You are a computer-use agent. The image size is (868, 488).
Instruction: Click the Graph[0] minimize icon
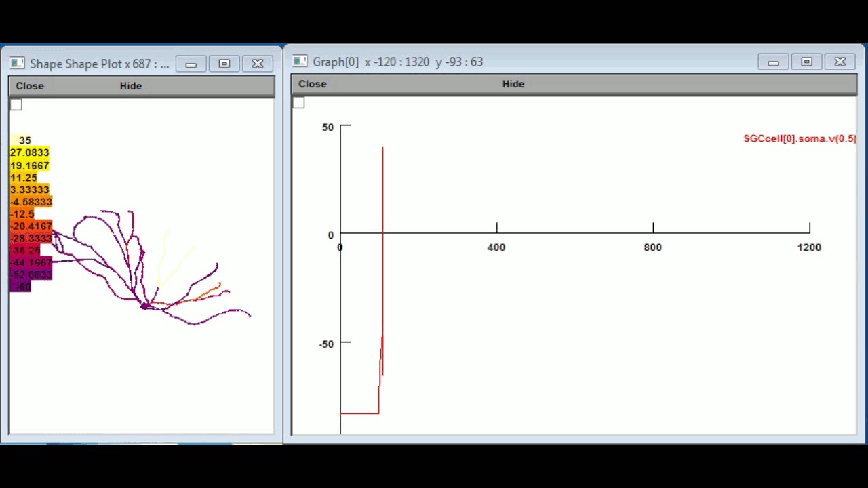pos(773,62)
